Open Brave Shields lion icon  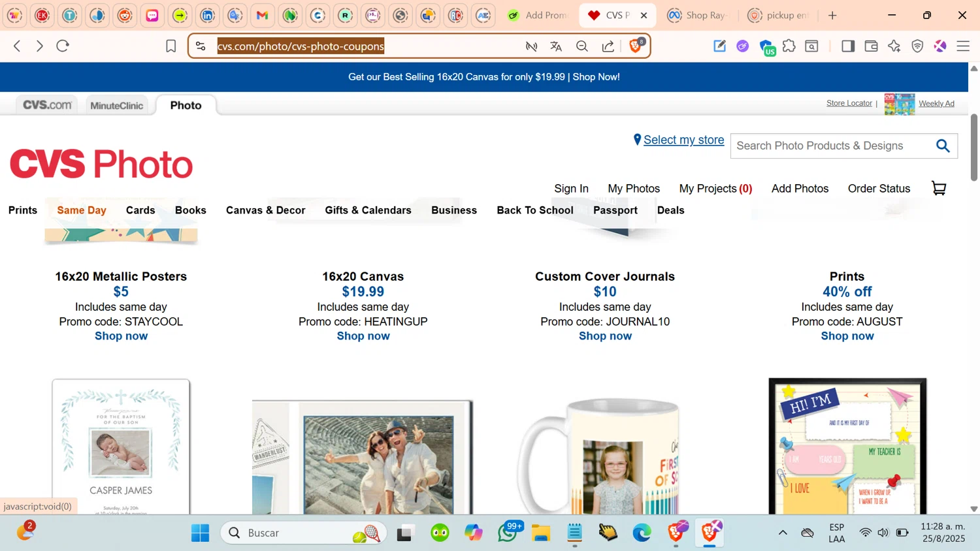click(636, 46)
